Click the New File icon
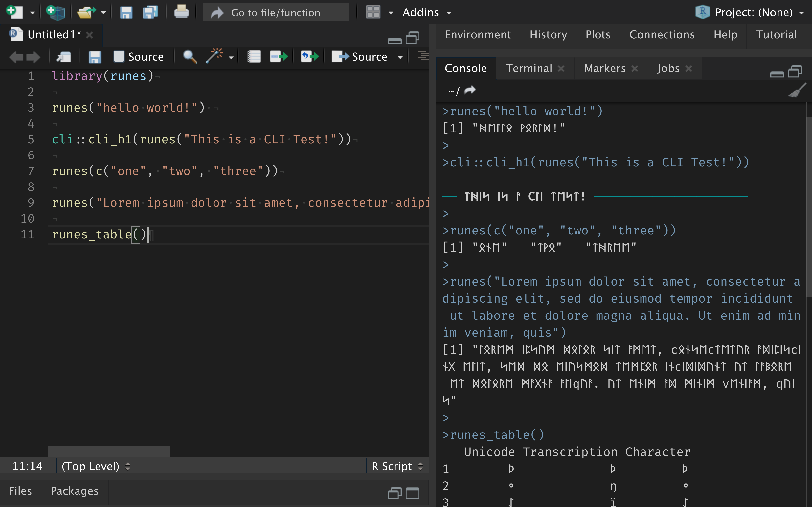This screenshot has width=812, height=507. point(14,12)
